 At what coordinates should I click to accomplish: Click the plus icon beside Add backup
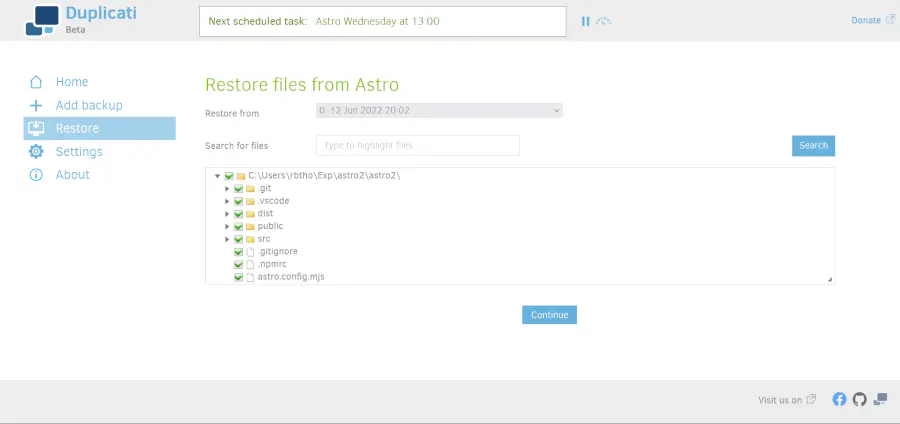click(36, 105)
